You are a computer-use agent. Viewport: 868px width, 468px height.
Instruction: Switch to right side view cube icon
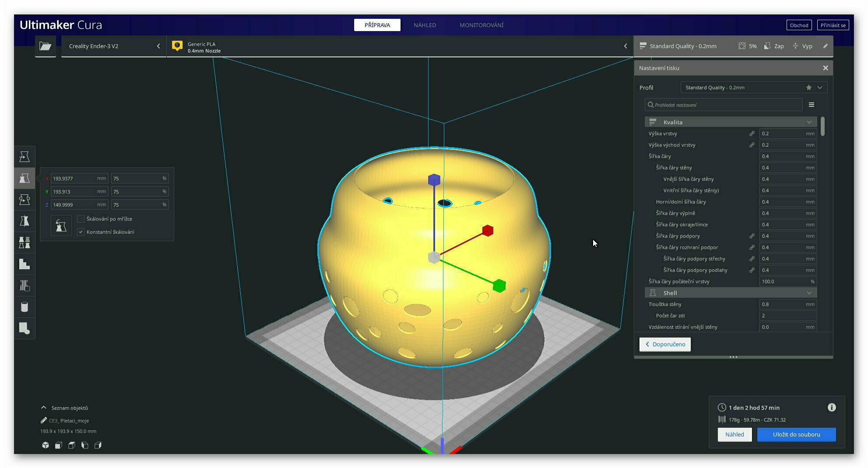click(x=98, y=445)
